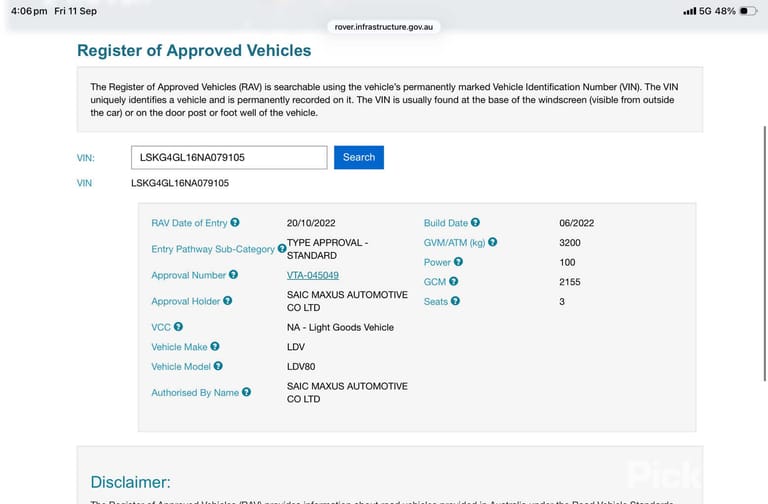Click the LDV make value
768x504 pixels.
point(296,347)
